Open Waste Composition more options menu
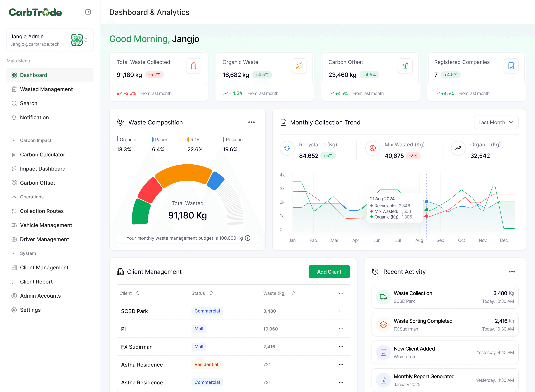The width and height of the screenshot is (535, 392). tap(251, 122)
